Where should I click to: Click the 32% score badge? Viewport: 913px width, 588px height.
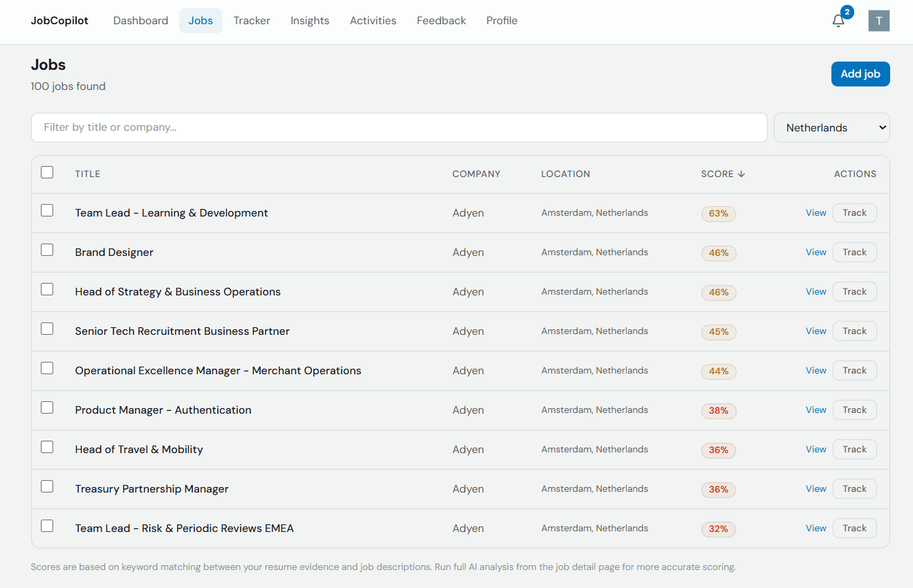[x=719, y=529]
